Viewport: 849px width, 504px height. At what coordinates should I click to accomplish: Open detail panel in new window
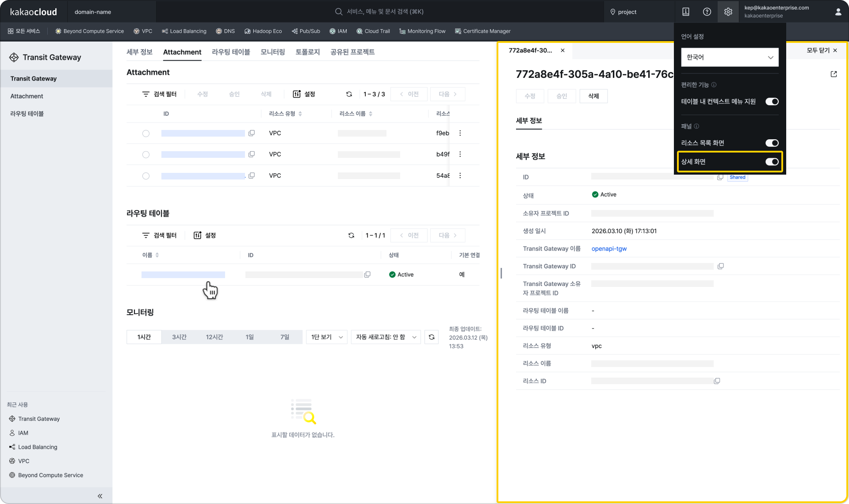tap(834, 74)
